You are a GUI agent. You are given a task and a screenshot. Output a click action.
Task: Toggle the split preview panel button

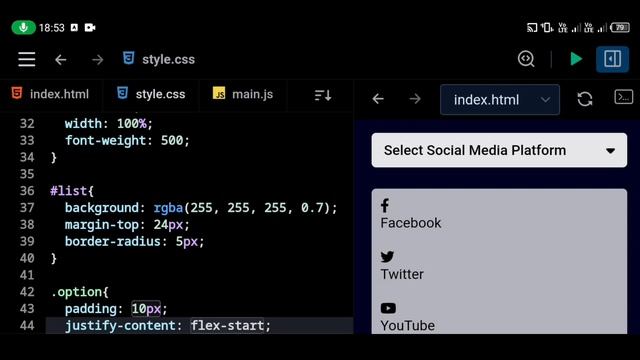pyautogui.click(x=612, y=59)
